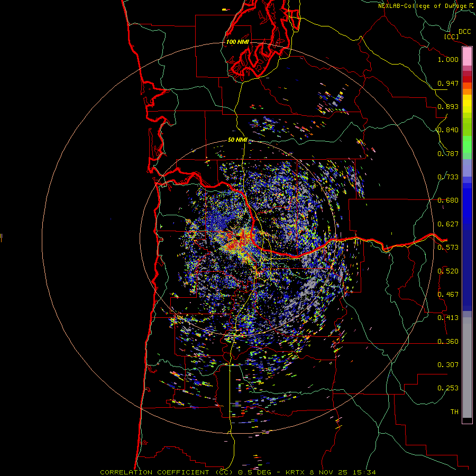476x476 pixels.
Task: Click the 100 NMI range ring label
Action: 237,42
